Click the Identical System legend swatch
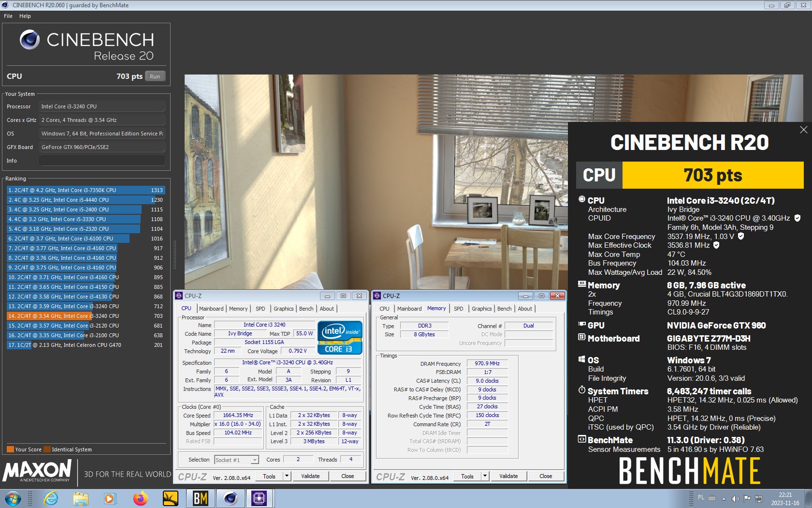This screenshot has height=508, width=812. (x=47, y=449)
